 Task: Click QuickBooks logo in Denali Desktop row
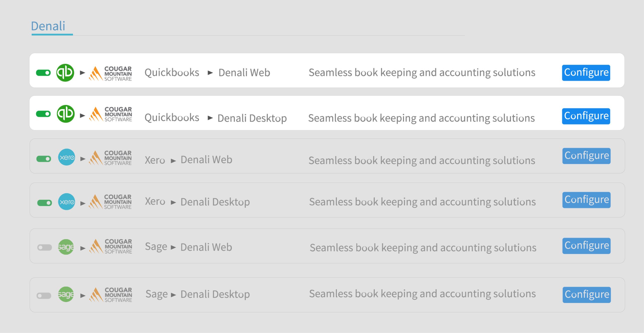[65, 114]
